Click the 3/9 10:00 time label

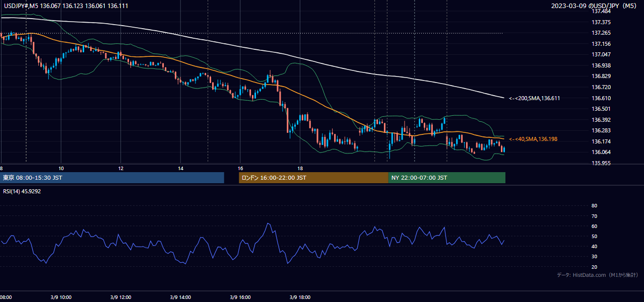60,297
